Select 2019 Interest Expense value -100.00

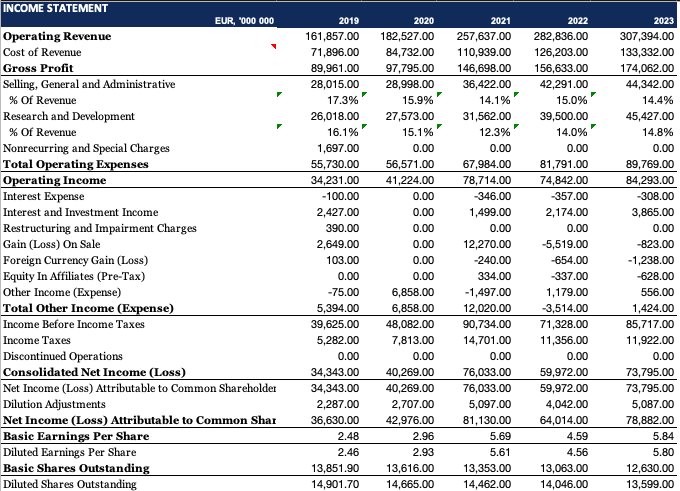click(340, 197)
